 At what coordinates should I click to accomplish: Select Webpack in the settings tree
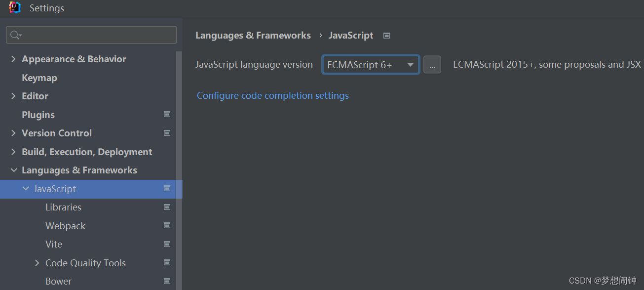click(x=65, y=226)
